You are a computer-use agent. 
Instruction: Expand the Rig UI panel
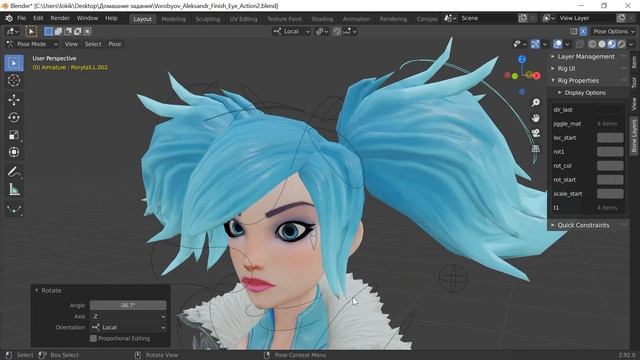[566, 69]
